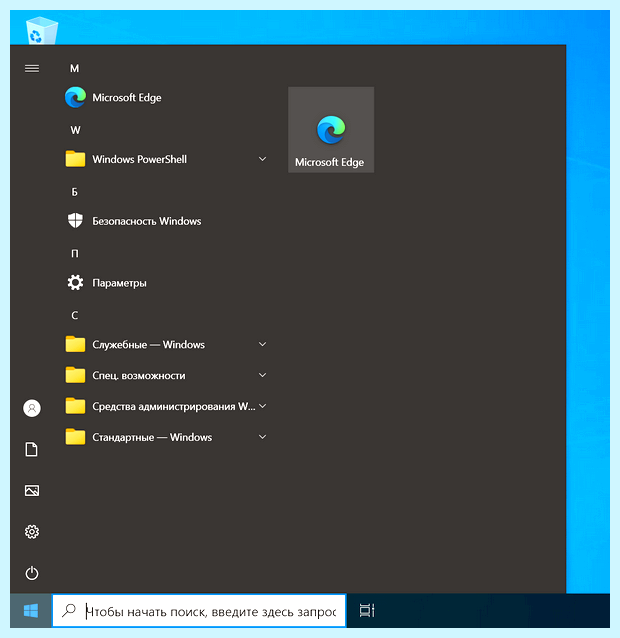620x638 pixels.
Task: Click the Параметры gear icon in list
Action: [x=75, y=282]
